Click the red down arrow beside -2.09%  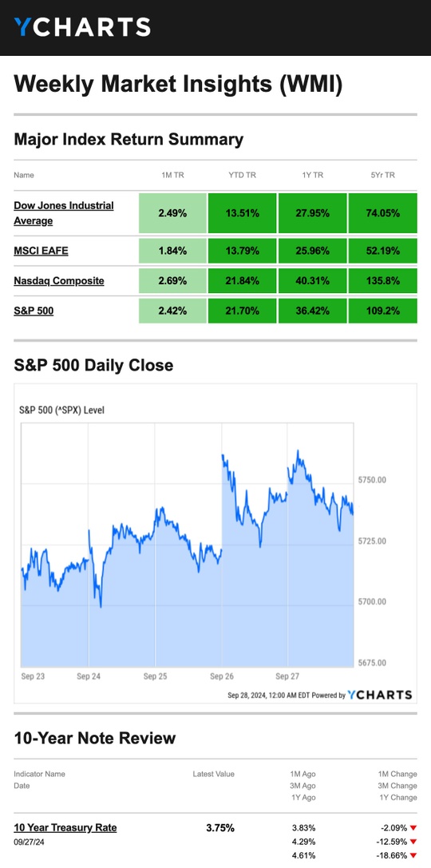click(413, 828)
